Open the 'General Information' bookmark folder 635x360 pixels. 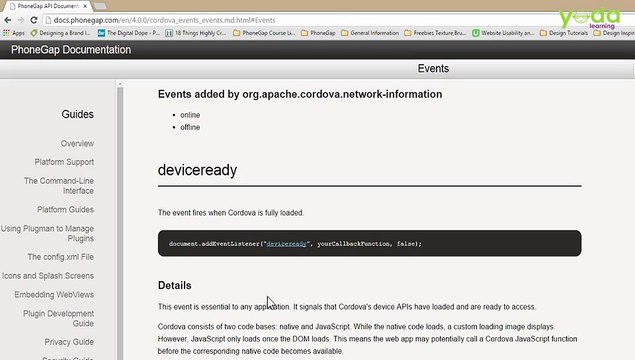(370, 33)
